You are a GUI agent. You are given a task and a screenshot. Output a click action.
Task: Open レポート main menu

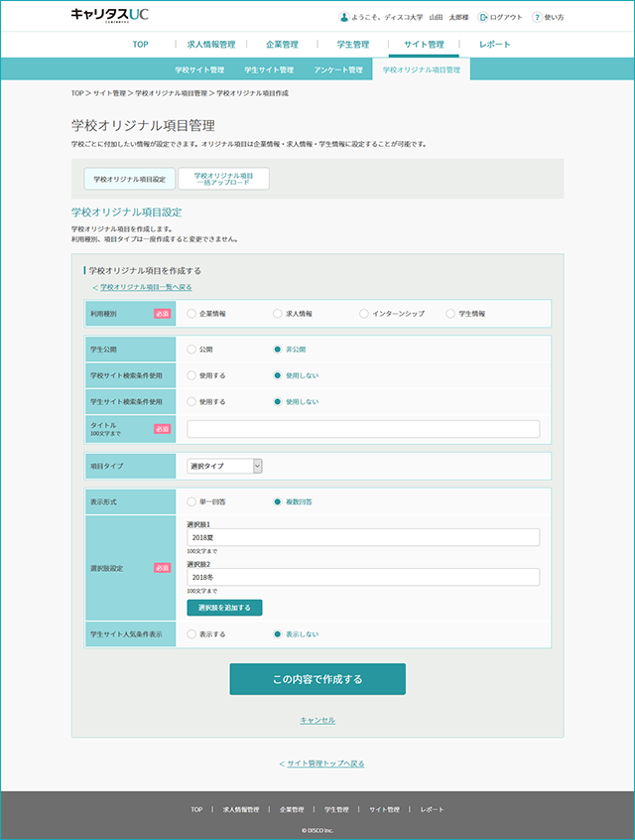495,45
